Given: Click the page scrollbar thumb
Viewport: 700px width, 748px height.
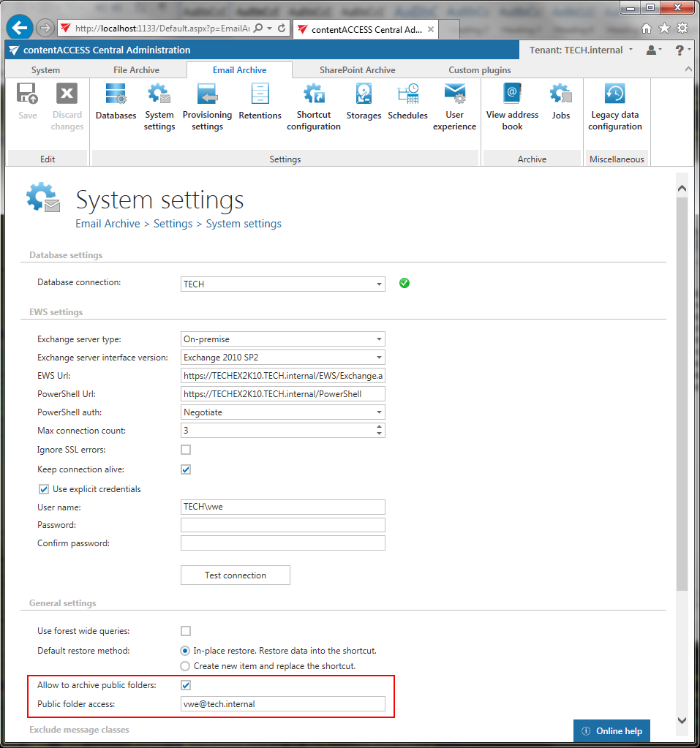Looking at the screenshot, I should [682, 393].
